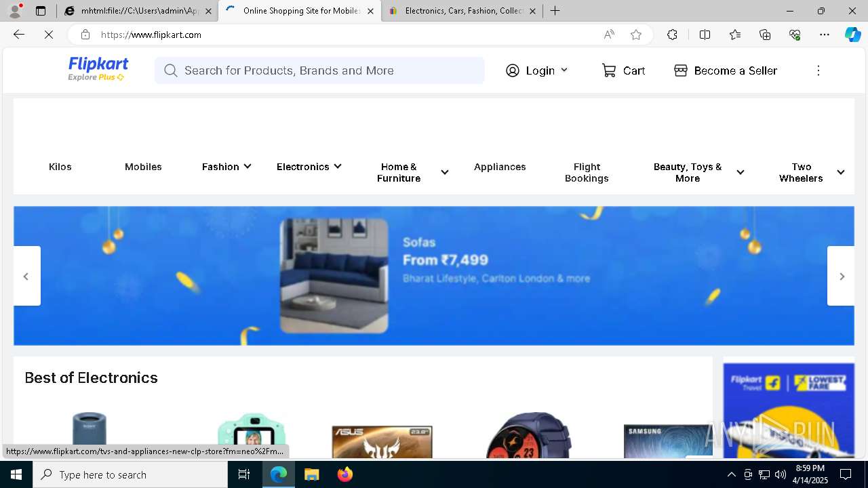Image resolution: width=868 pixels, height=488 pixels.
Task: Click the site info lock icon
Action: point(85,35)
